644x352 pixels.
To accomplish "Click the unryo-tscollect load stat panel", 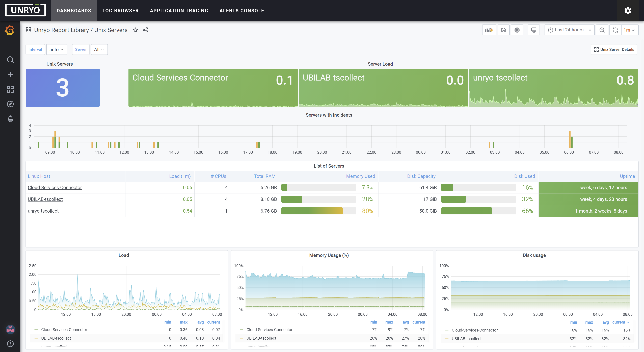I will point(553,88).
